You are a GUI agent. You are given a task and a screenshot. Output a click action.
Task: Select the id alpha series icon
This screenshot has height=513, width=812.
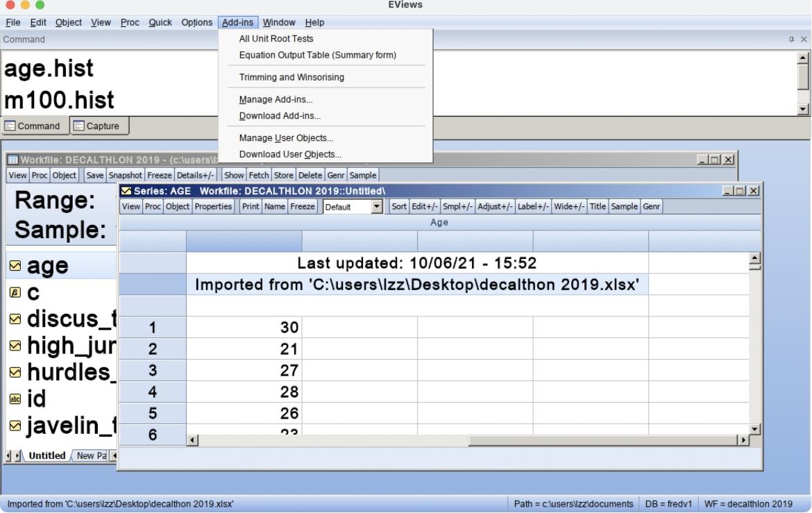pyautogui.click(x=16, y=398)
